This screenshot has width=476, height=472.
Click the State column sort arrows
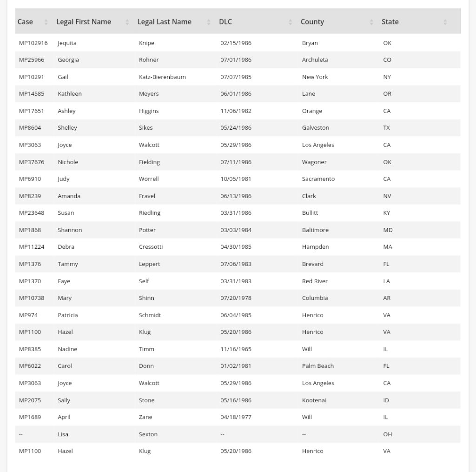click(445, 22)
